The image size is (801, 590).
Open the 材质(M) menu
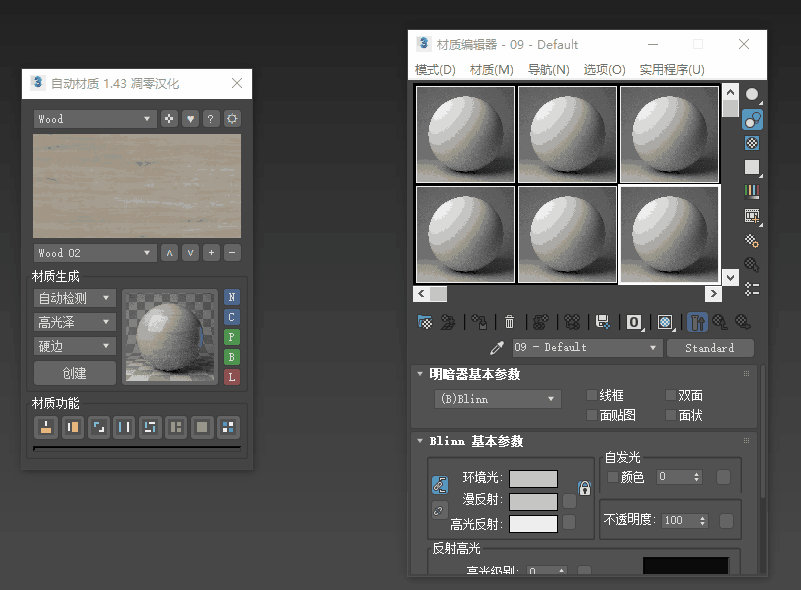point(491,69)
